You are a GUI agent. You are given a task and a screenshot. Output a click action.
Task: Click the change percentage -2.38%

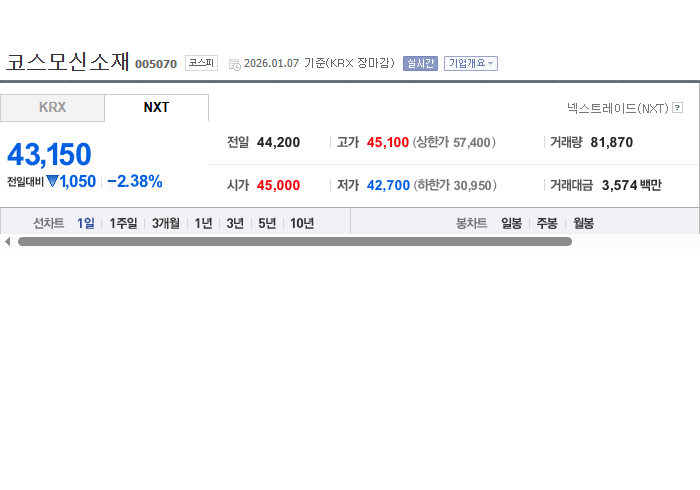(x=134, y=181)
